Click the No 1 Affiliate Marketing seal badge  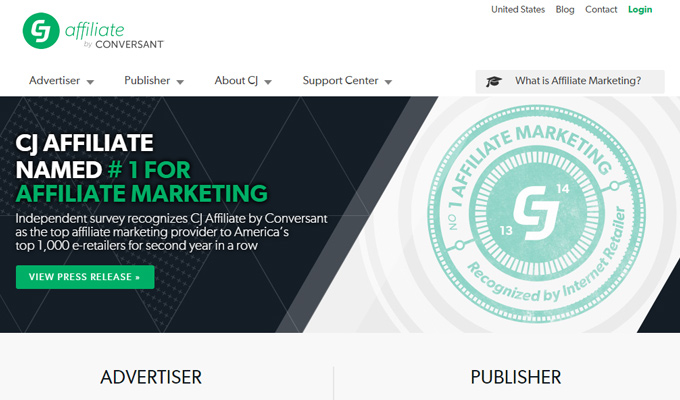(x=536, y=213)
